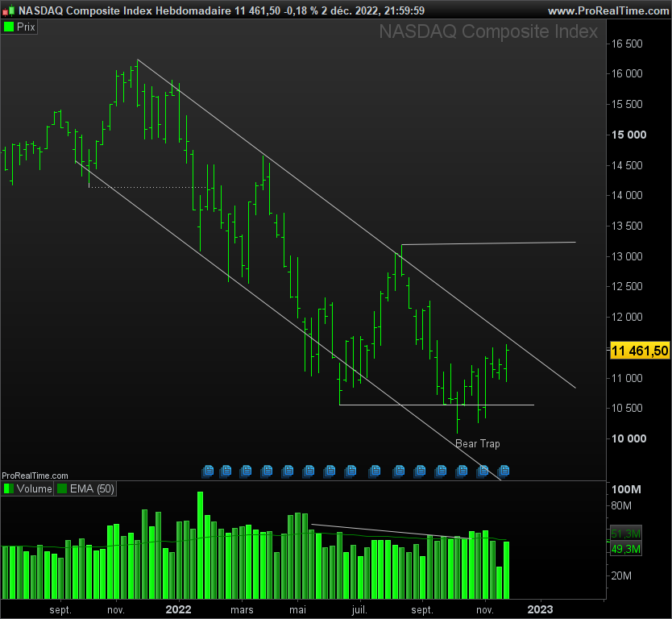672x619 pixels.
Task: Click the 15 500 price axis label
Action: coord(627,104)
